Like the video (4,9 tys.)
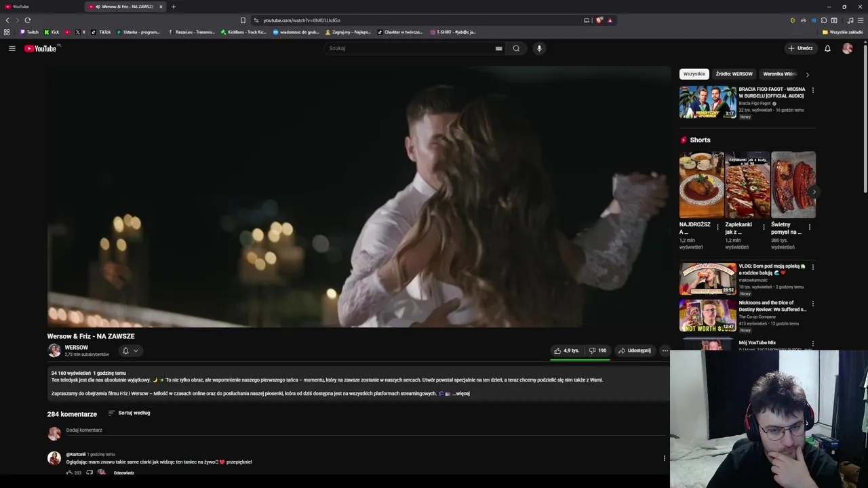Viewport: 868px width, 488px height. pos(566,350)
